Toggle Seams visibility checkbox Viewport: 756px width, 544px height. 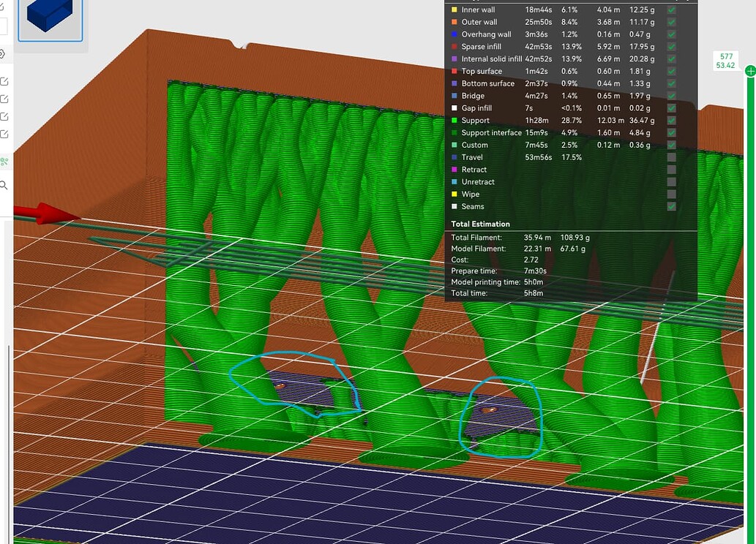click(671, 206)
